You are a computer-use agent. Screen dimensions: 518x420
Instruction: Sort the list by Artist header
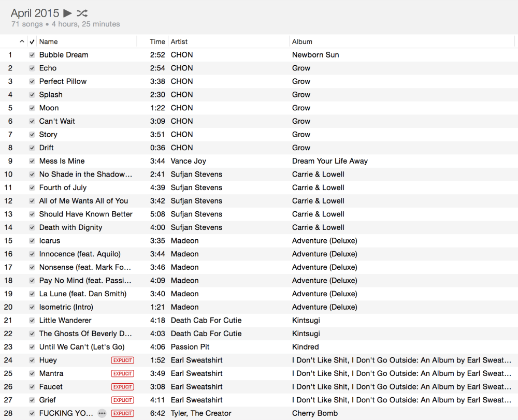coord(179,42)
